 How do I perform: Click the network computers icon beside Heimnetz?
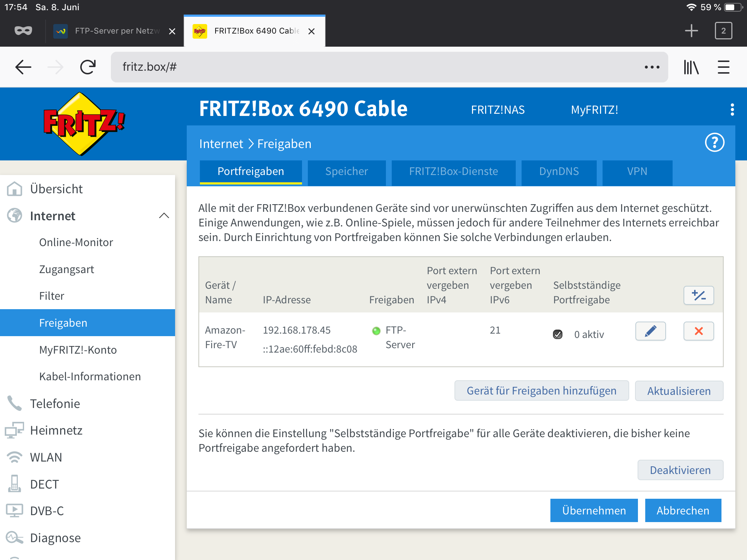[x=15, y=430]
